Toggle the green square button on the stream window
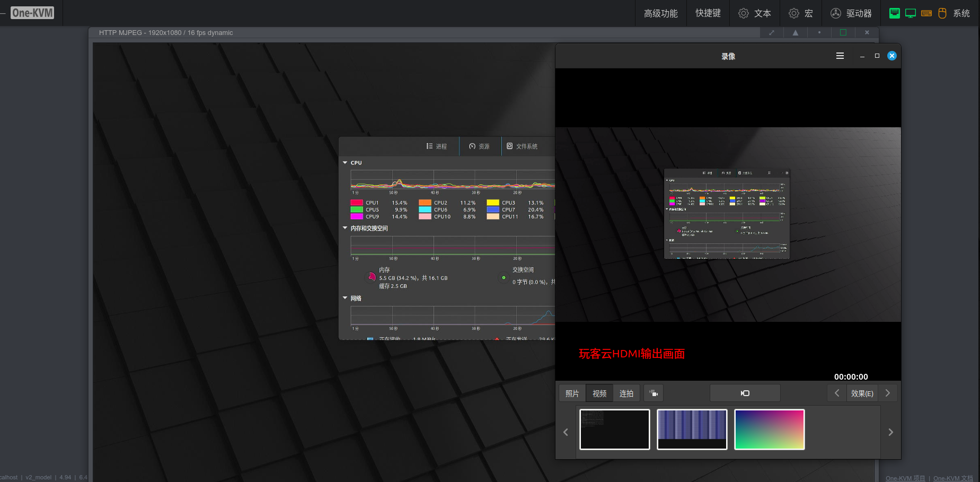 click(x=843, y=33)
